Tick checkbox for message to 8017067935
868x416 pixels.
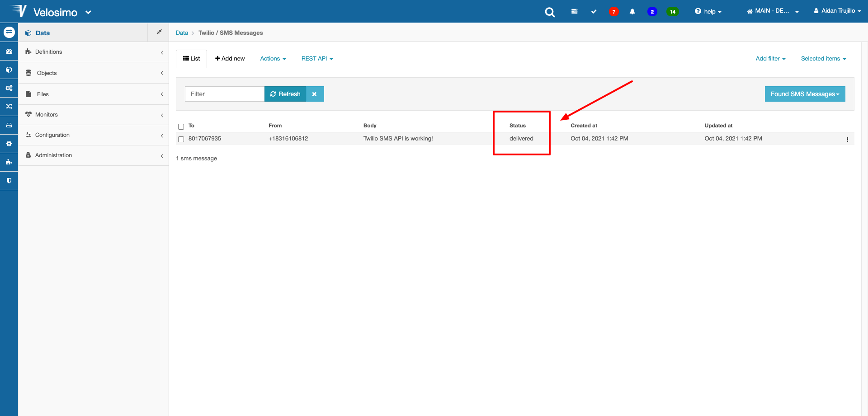click(x=181, y=139)
